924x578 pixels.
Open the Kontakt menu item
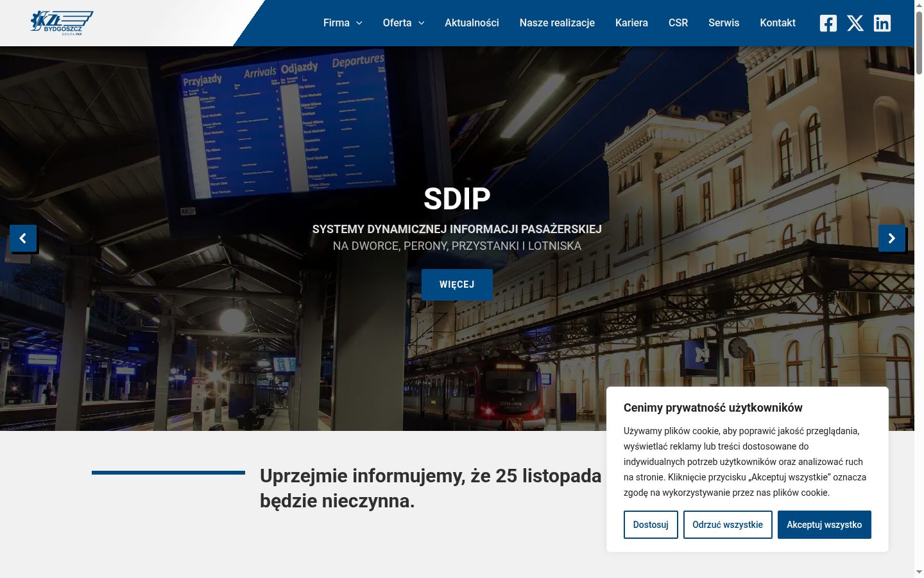tap(778, 23)
